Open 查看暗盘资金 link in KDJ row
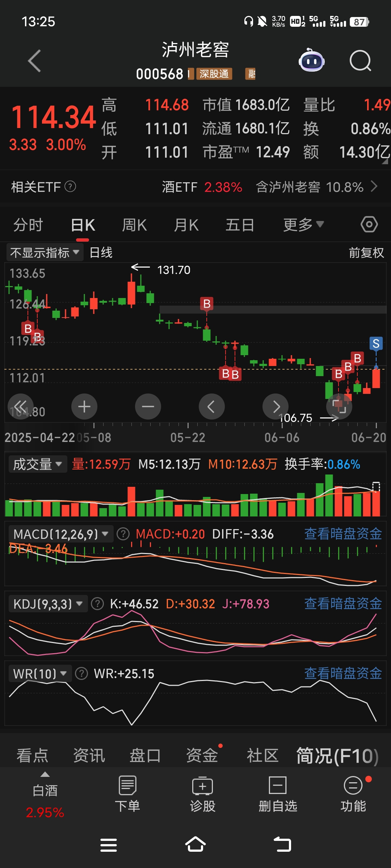The width and height of the screenshot is (391, 868). click(343, 604)
